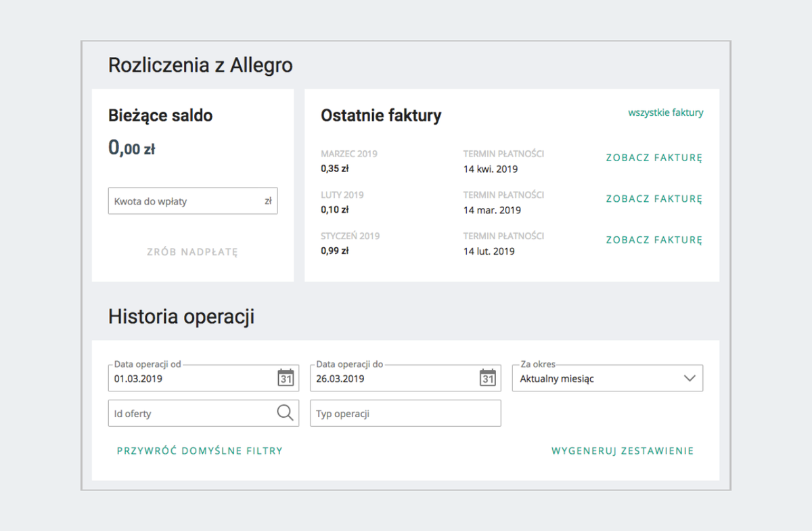Focus the 'Kwota do wpłaty' input field
Image resolution: width=812 pixels, height=531 pixels.
tap(193, 201)
